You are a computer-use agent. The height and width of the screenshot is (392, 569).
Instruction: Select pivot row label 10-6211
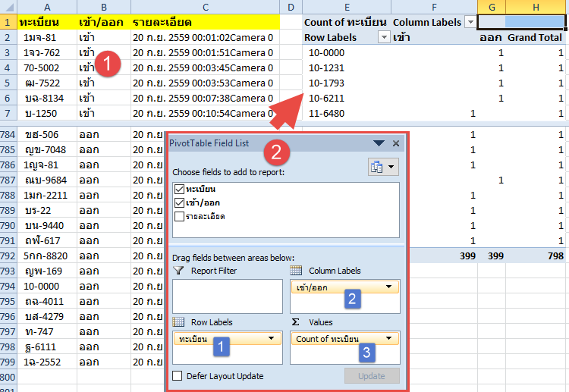click(x=347, y=98)
